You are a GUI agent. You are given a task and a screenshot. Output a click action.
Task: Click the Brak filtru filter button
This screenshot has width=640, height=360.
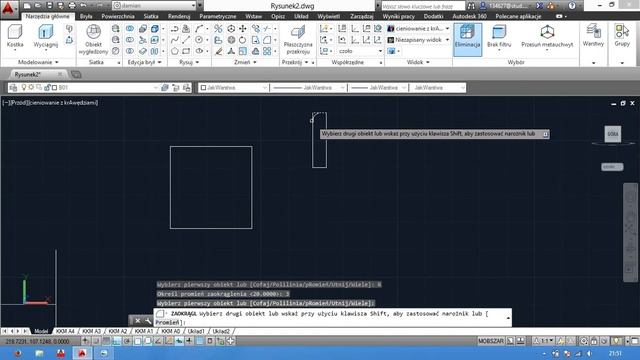(x=499, y=37)
